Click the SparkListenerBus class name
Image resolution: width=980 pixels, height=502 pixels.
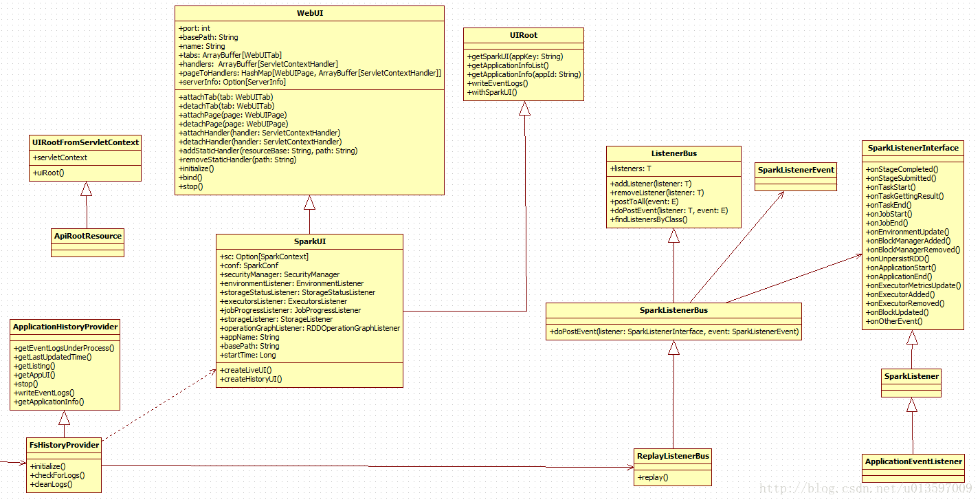673,310
